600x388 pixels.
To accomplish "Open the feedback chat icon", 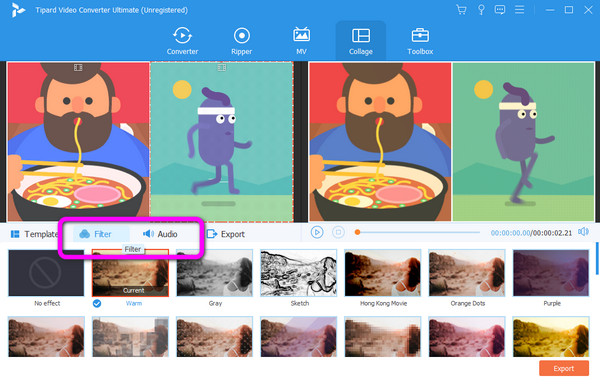I will pyautogui.click(x=500, y=10).
